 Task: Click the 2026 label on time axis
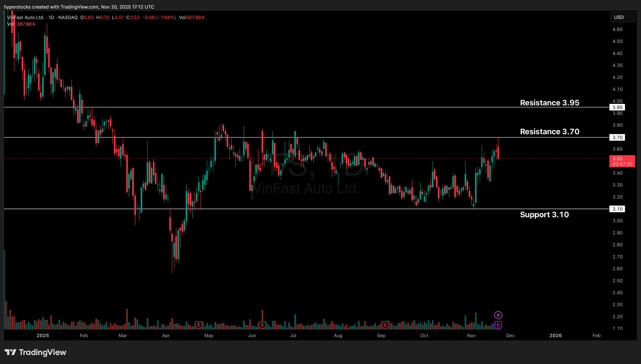556,336
